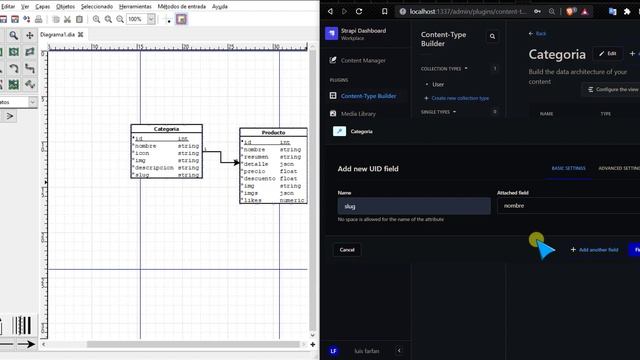The image size is (640, 360).
Task: Select the image tool in Dia toolbox
Action: pyautogui.click(x=13, y=84)
